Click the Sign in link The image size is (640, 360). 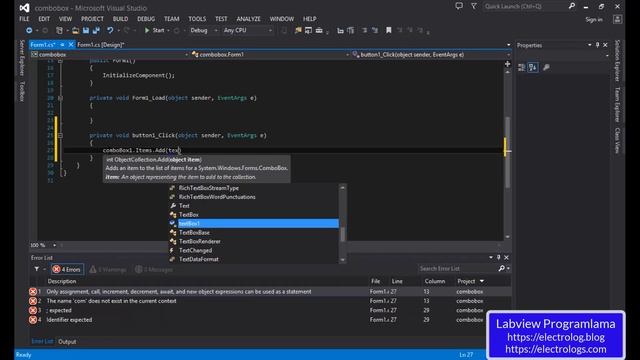click(x=593, y=19)
